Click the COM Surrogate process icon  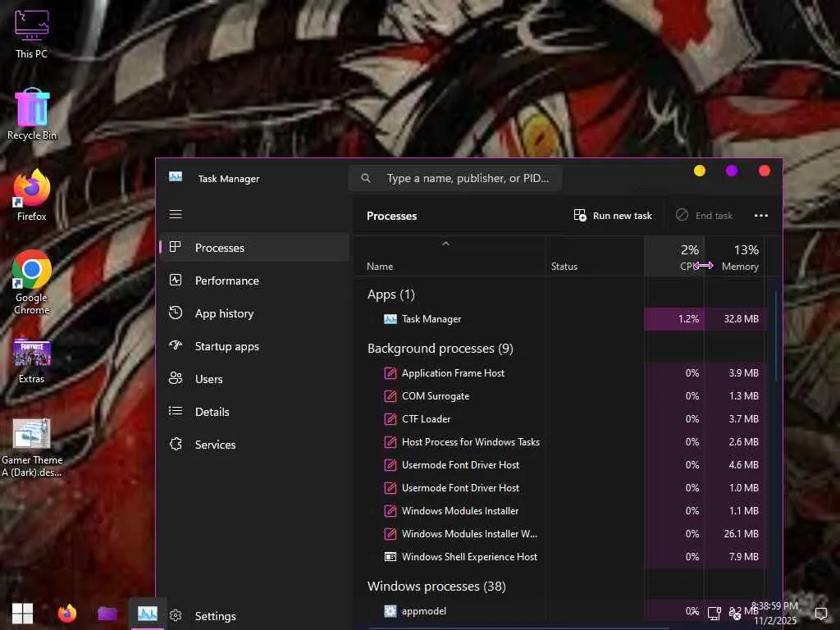(x=390, y=396)
